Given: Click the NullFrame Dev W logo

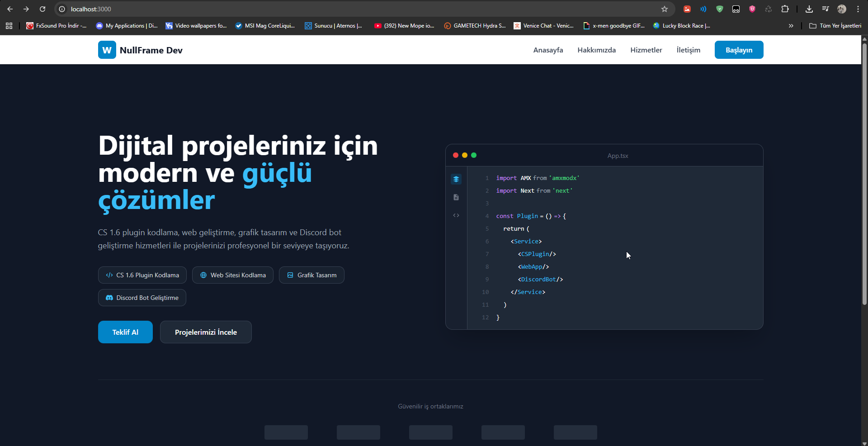Looking at the screenshot, I should click(x=107, y=50).
